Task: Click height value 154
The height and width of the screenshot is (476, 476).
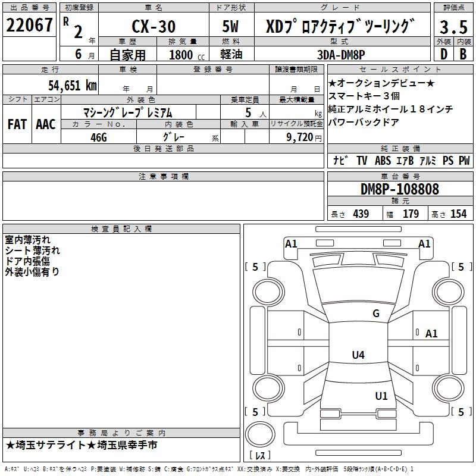Action: (x=458, y=214)
